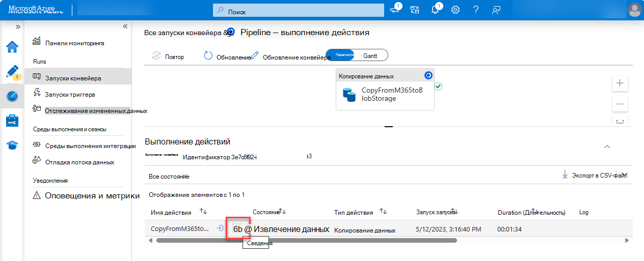Click Все запуски конвейера breadcrumb link
644x261 pixels.
[183, 33]
